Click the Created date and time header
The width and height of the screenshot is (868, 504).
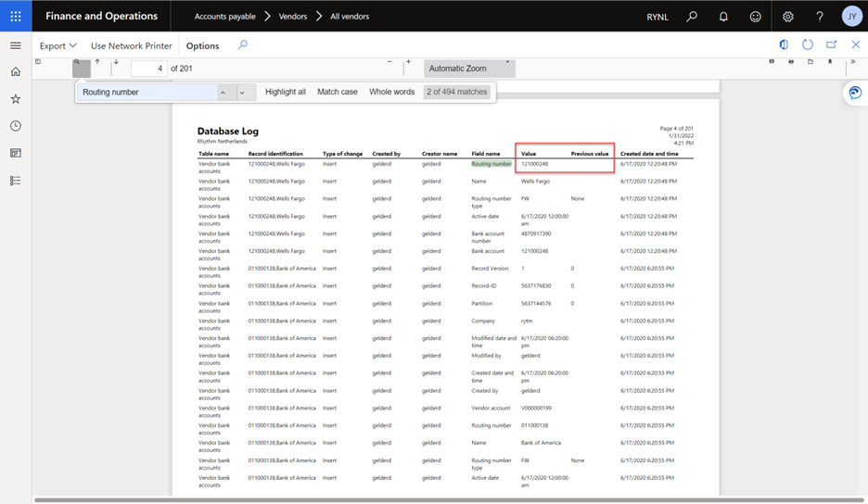(649, 154)
